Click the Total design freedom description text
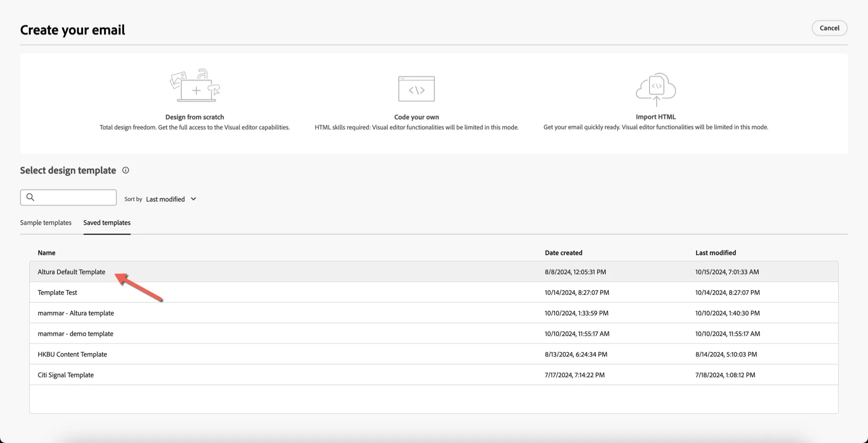 pyautogui.click(x=194, y=128)
